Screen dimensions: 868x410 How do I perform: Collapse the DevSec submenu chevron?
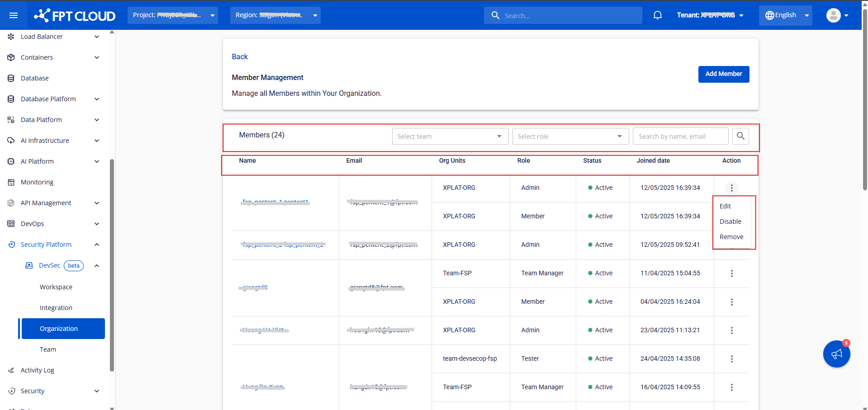pos(97,265)
